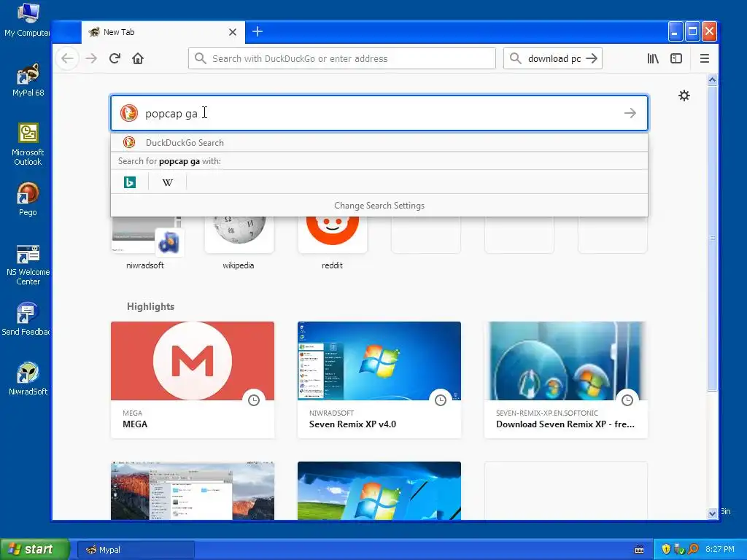Screen dimensions: 747x560
Task: Click the DuckDuckGo logo in search box
Action: [x=128, y=113]
